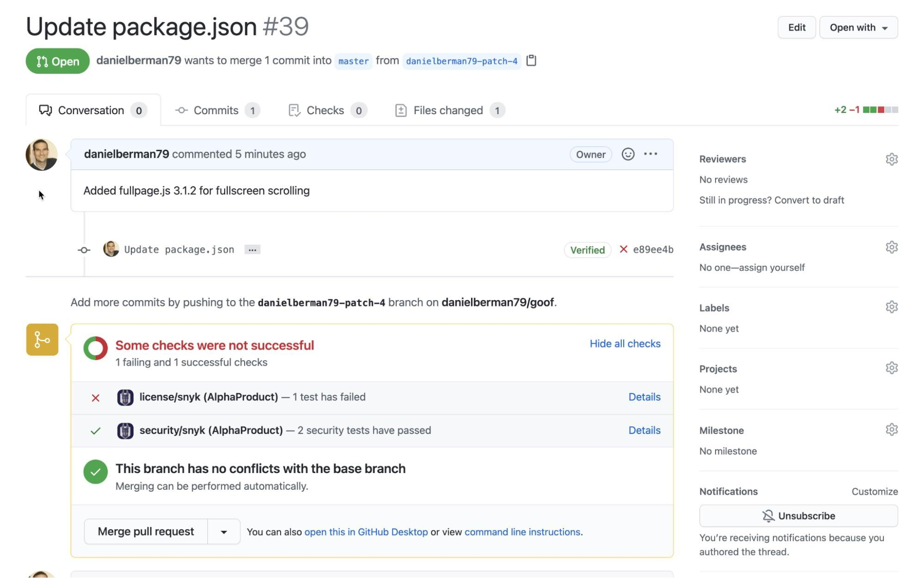Open comment options three-dot menu
This screenshot has width=924, height=578.
(650, 154)
